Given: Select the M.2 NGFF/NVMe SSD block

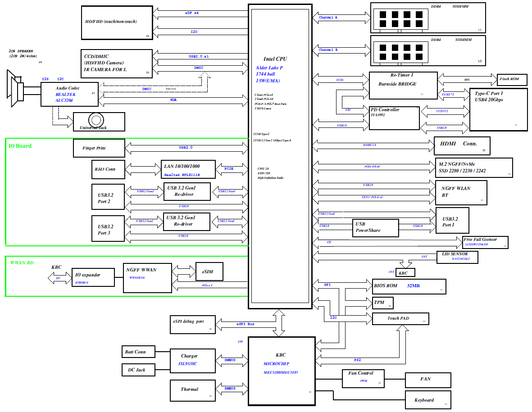Looking at the screenshot, I should pyautogui.click(x=474, y=168).
